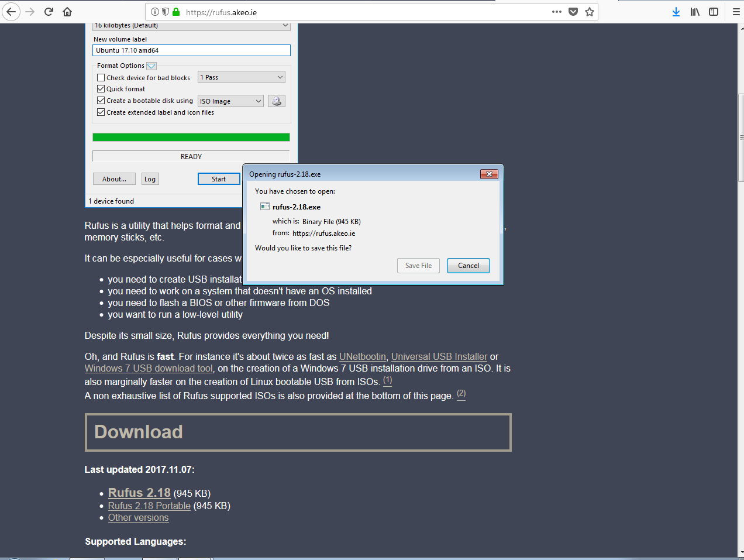Close the Opening rufus-2.18.exe dialog
The height and width of the screenshot is (560, 744).
point(489,174)
